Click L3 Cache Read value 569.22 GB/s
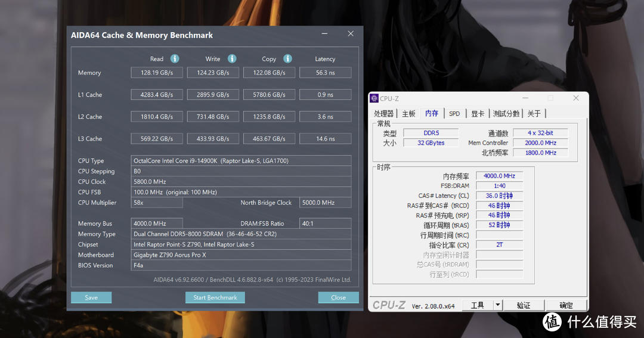 point(157,139)
